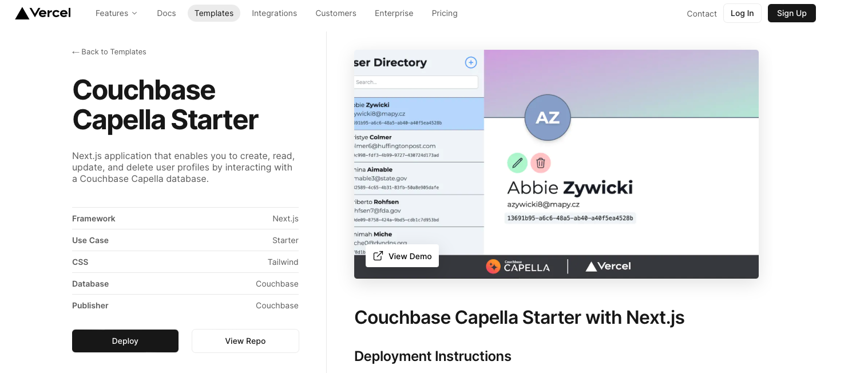Click the pencil edit icon in the demo preview
Image resolution: width=868 pixels, height=373 pixels.
tap(517, 162)
